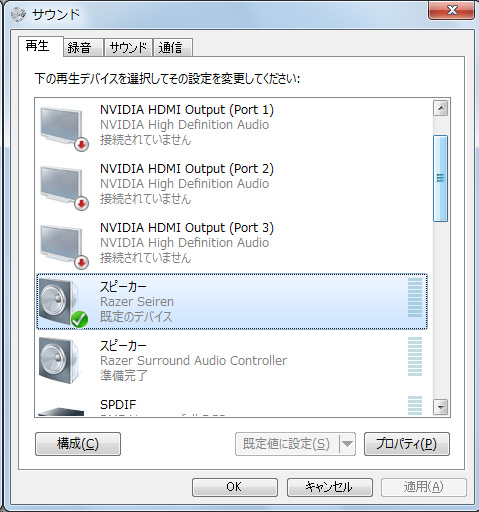This screenshot has height=512, width=479.
Task: Click the scrollbar down arrow
Action: pyautogui.click(x=440, y=407)
